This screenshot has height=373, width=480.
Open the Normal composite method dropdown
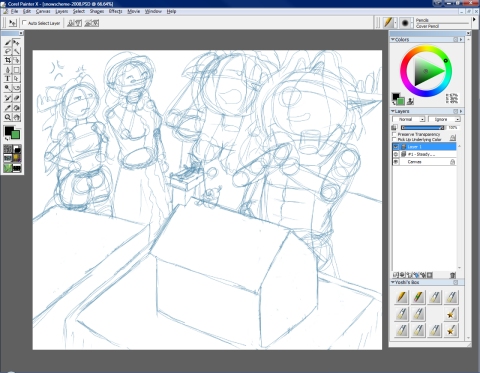[x=409, y=119]
